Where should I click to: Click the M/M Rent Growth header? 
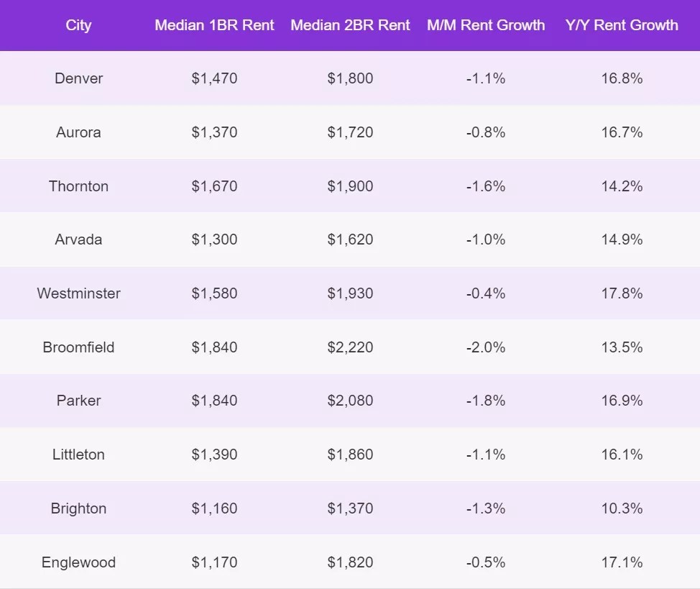[486, 25]
